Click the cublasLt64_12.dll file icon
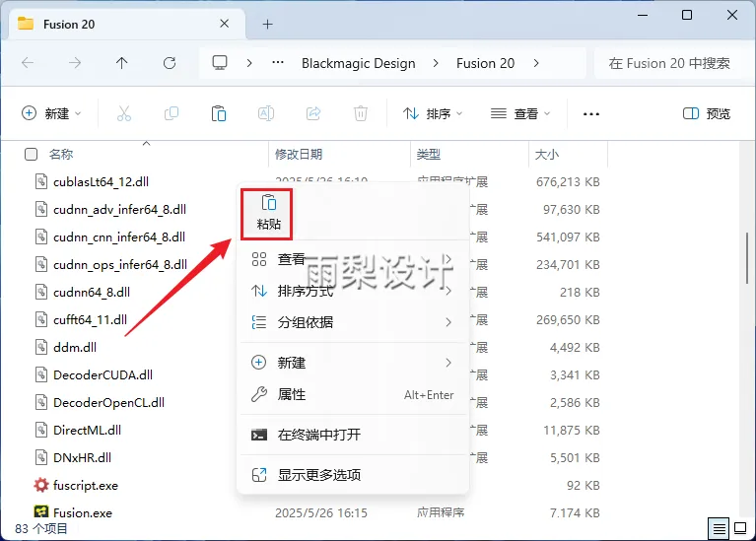 pyautogui.click(x=41, y=181)
